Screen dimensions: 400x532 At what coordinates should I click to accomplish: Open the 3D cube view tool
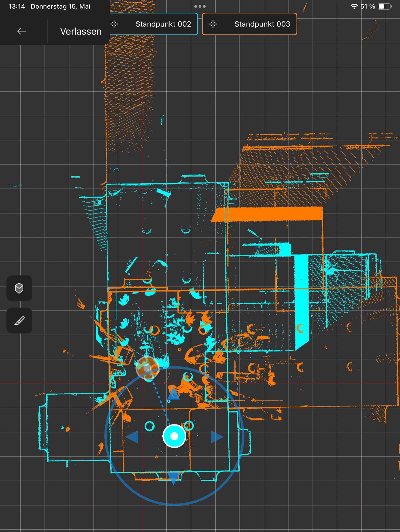point(19,288)
